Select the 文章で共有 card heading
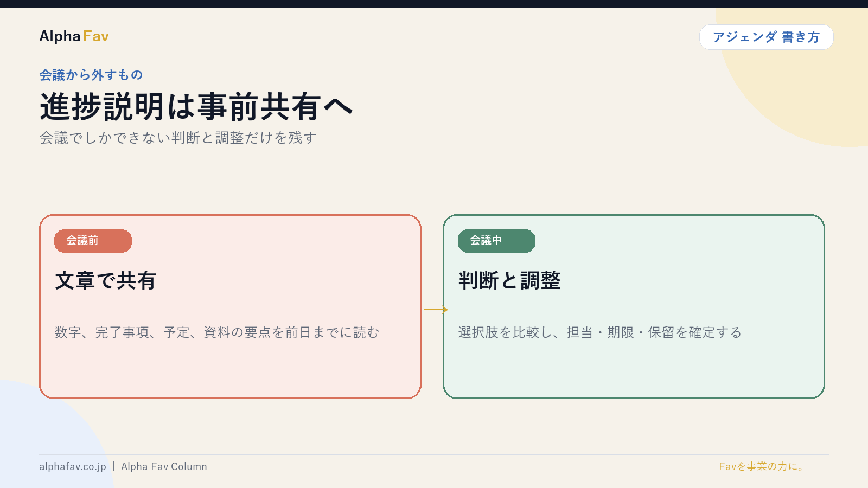 [106, 280]
